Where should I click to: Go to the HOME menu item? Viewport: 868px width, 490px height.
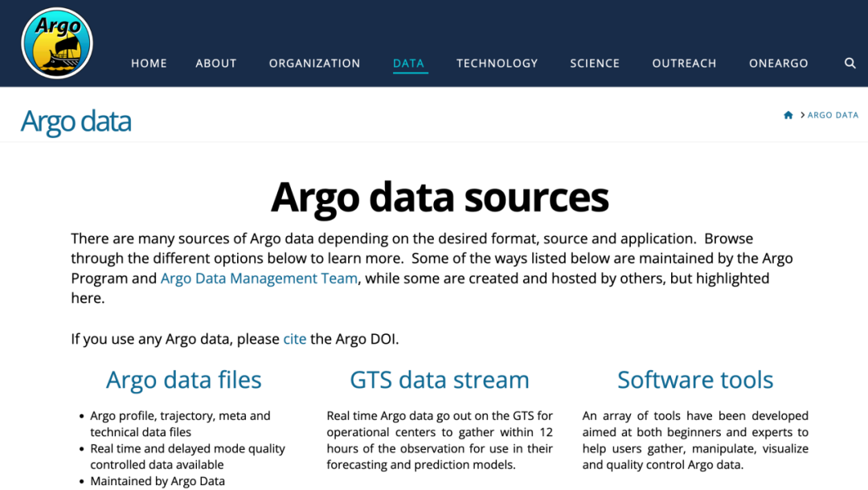(x=149, y=63)
